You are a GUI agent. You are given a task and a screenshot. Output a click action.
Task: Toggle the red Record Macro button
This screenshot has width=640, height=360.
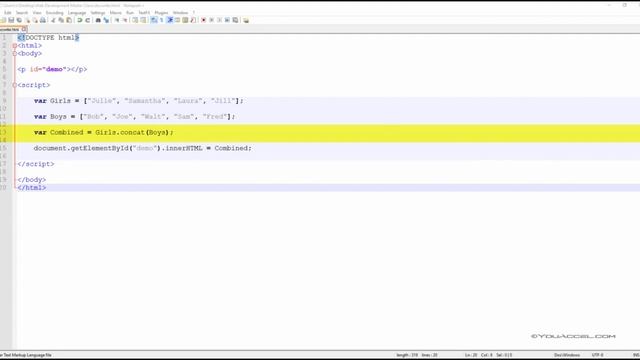click(204, 20)
